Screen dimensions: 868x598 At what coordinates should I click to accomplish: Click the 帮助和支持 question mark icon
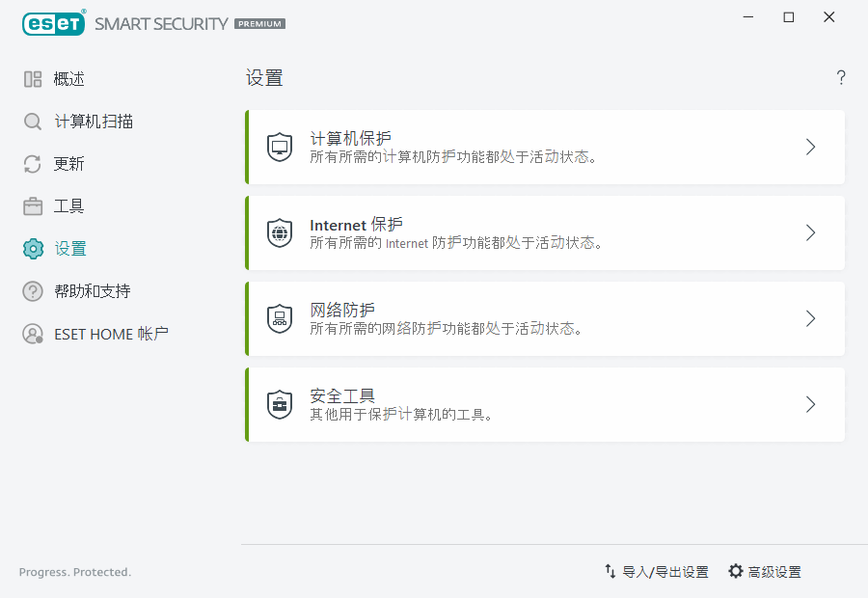32,290
